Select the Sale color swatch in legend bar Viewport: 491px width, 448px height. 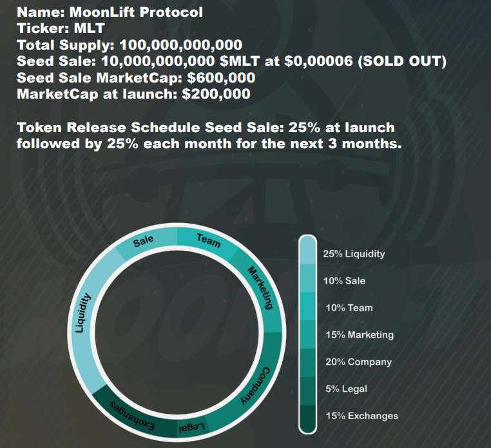(307, 278)
